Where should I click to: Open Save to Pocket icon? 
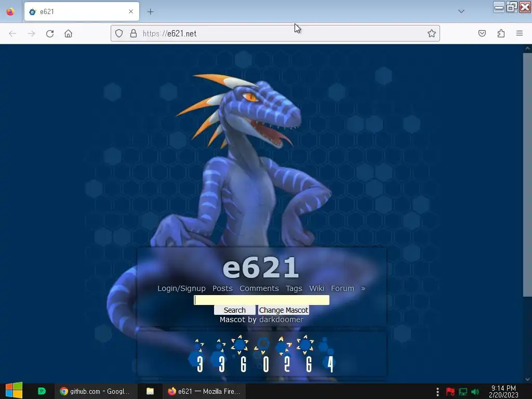tap(482, 33)
